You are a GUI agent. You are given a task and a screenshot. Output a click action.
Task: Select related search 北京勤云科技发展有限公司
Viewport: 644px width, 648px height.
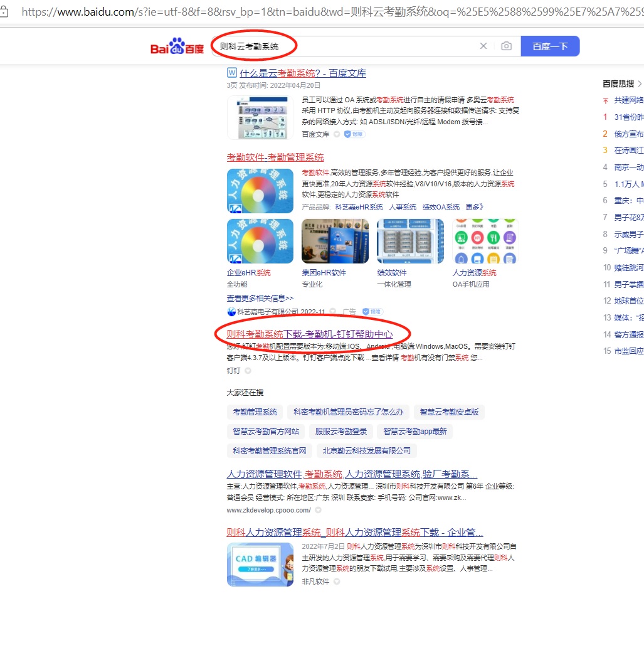point(366,451)
